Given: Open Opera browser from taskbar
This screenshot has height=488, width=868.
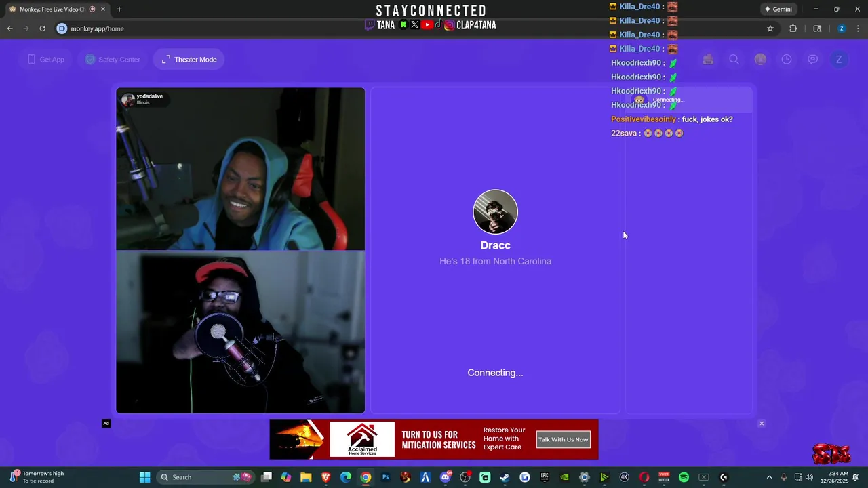Looking at the screenshot, I should (644, 477).
